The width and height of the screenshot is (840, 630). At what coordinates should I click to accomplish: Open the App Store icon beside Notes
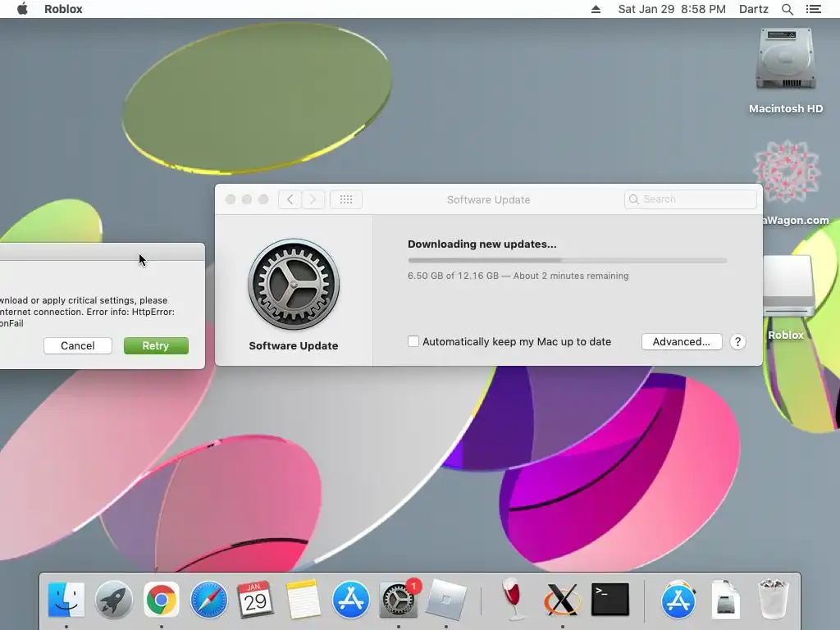pyautogui.click(x=351, y=600)
